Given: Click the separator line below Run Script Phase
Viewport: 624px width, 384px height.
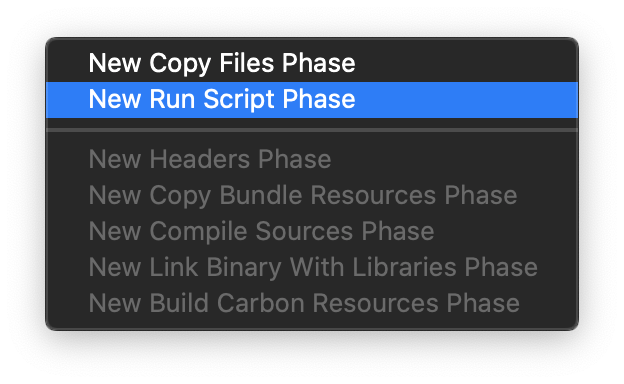Looking at the screenshot, I should [x=312, y=130].
